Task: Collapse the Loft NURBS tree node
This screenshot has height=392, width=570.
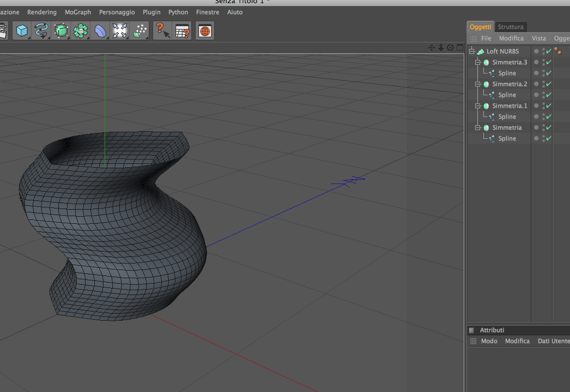Action: tap(472, 51)
